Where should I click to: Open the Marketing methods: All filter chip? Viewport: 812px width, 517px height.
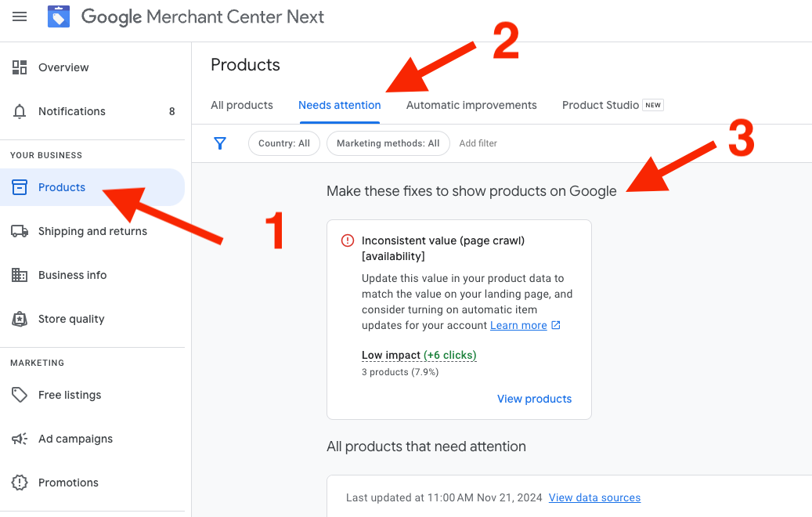388,143
